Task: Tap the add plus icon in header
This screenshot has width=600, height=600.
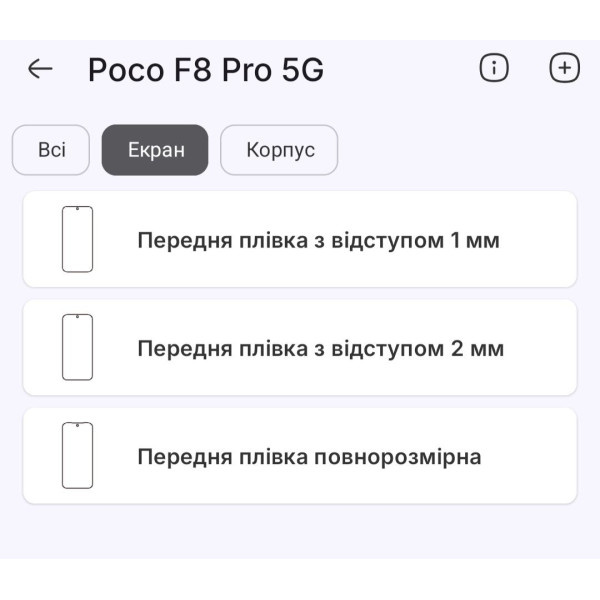Action: pyautogui.click(x=565, y=68)
